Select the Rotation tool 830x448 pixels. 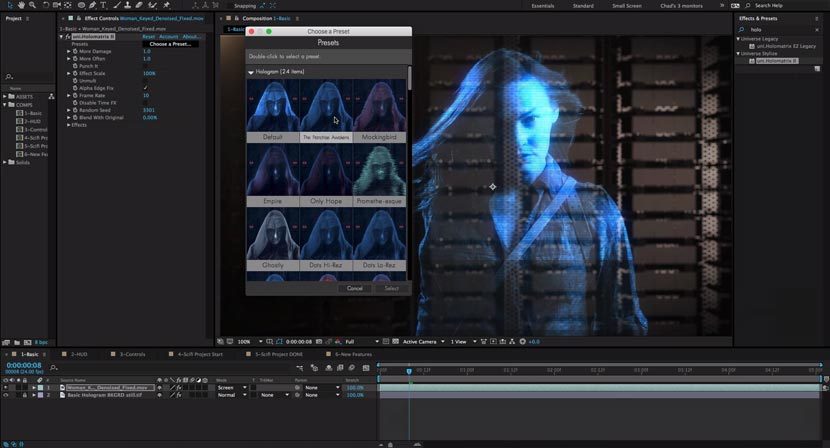46,5
